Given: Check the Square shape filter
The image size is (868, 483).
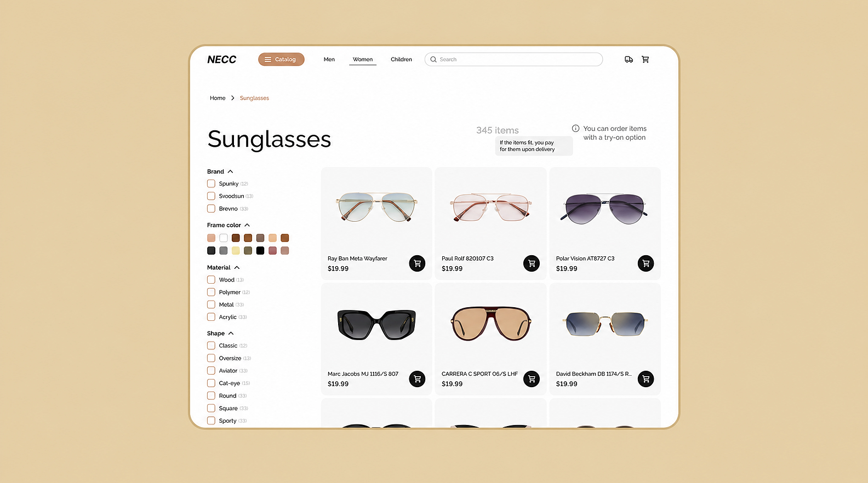Looking at the screenshot, I should (x=211, y=408).
